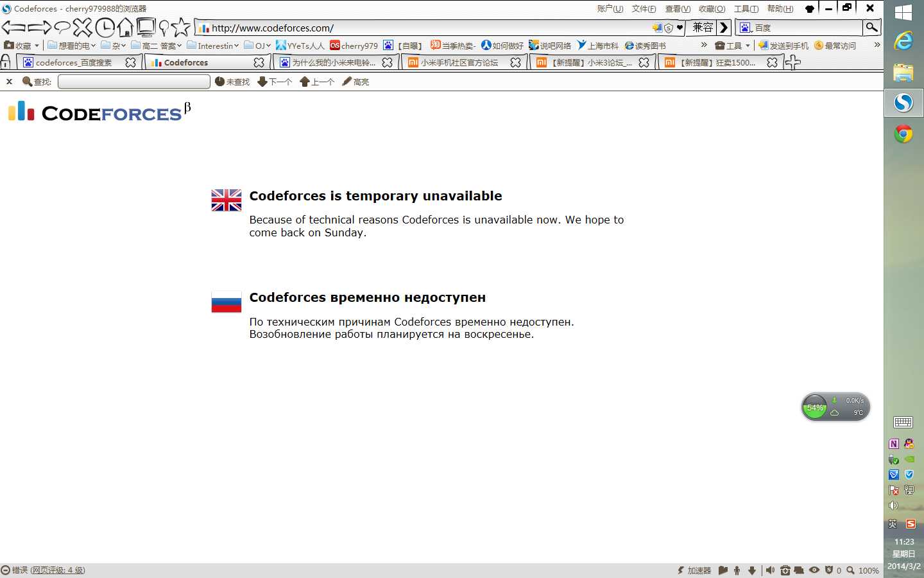This screenshot has height=578, width=924.
Task: Open Internet Explorer from the taskbar
Action: (903, 41)
